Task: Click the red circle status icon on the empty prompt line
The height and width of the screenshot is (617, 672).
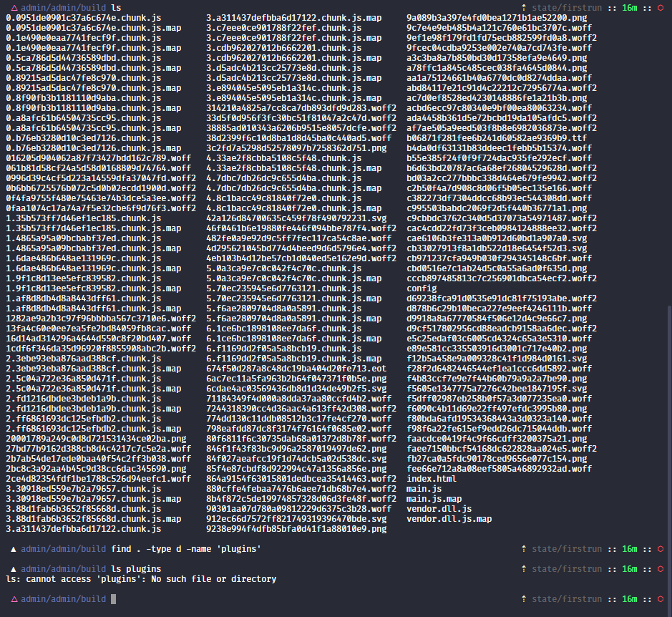Action: coord(661,599)
